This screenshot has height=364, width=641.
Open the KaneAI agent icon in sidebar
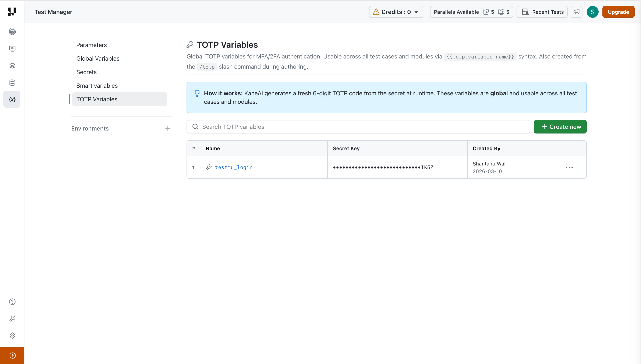12,32
